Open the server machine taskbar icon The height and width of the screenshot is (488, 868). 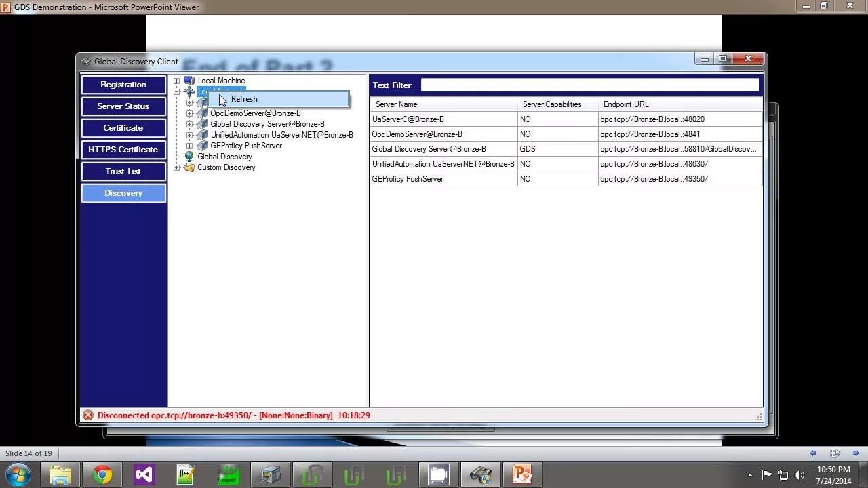click(x=271, y=475)
